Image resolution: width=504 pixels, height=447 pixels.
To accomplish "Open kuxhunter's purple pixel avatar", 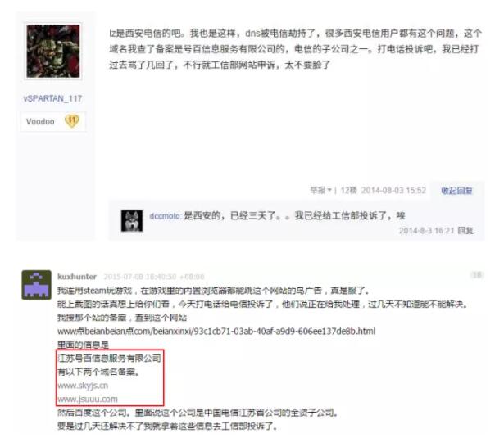I will 36,285.
